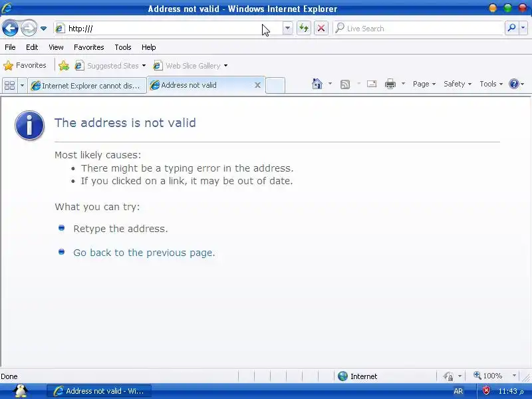Click 'Retype the address.' text
The height and width of the screenshot is (399, 532).
tap(120, 229)
